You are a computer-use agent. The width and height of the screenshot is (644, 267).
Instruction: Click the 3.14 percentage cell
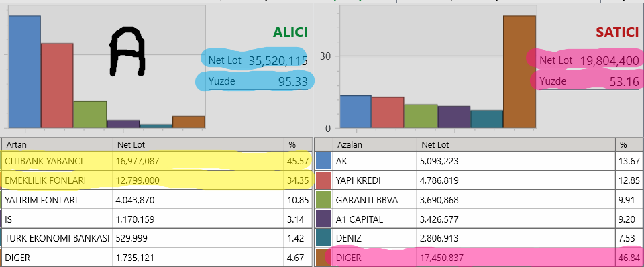pyautogui.click(x=297, y=219)
